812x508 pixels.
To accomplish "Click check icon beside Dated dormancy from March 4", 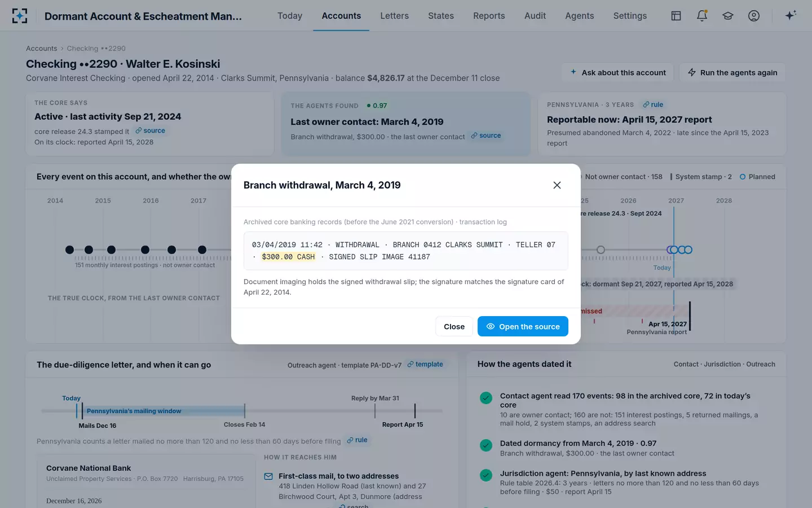I will click(486, 445).
